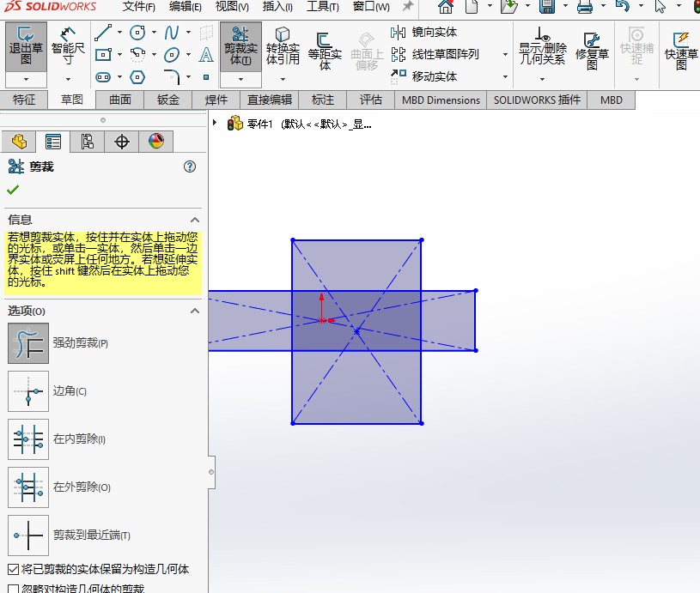Collapse the 选项 (Options) section
This screenshot has width=700, height=593.
pyautogui.click(x=194, y=311)
